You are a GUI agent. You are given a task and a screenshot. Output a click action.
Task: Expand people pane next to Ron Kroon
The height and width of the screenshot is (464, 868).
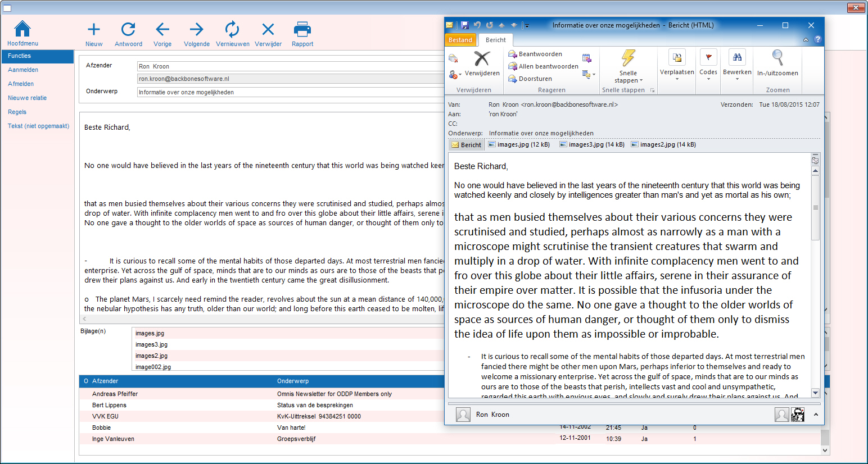[x=815, y=415]
